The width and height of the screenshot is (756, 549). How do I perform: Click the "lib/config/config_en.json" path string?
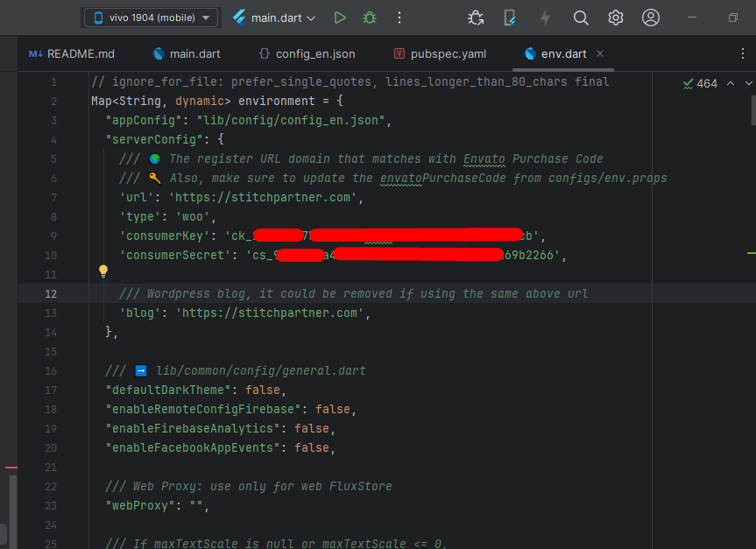(291, 120)
